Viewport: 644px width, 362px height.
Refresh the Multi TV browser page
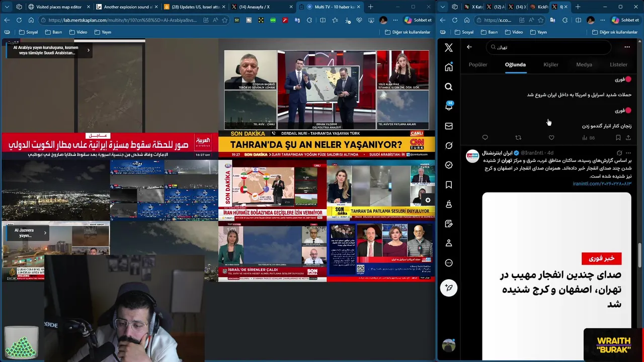[x=19, y=20]
